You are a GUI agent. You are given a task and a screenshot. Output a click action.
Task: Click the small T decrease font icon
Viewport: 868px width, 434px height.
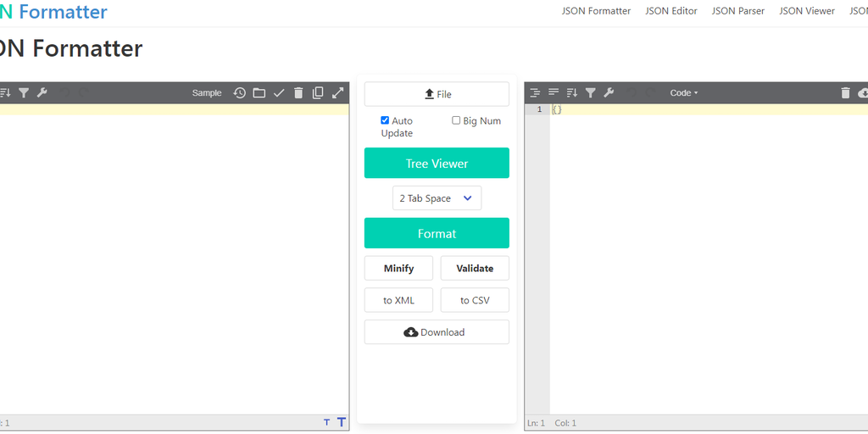pyautogui.click(x=326, y=423)
